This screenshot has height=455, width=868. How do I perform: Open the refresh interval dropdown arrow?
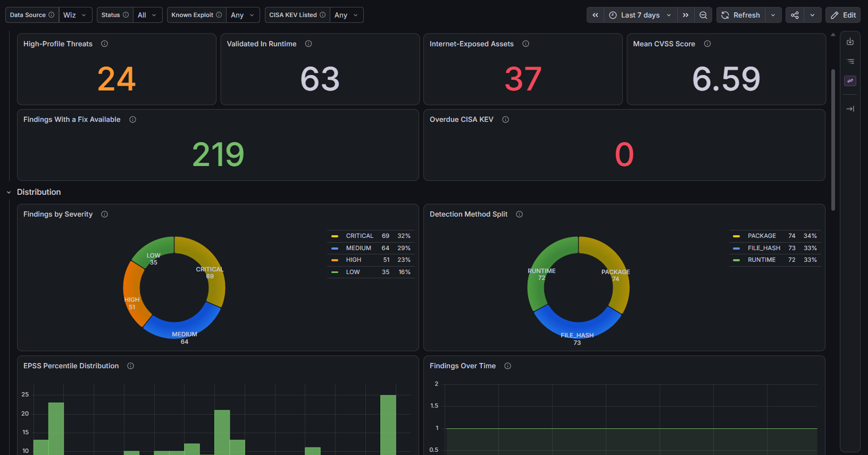coord(773,15)
